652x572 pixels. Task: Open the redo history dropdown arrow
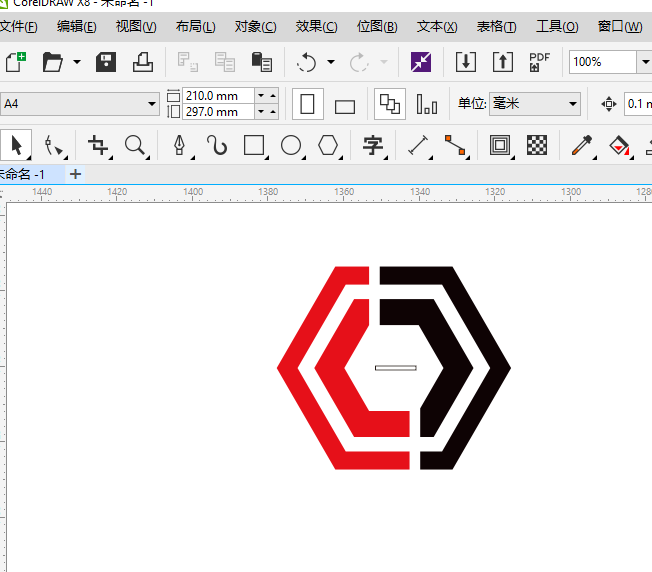(x=384, y=62)
